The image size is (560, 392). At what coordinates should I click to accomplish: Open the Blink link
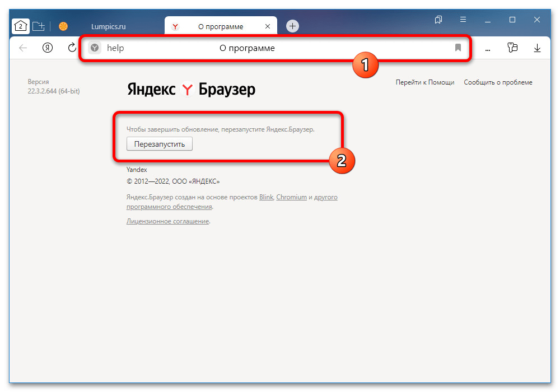click(x=266, y=197)
